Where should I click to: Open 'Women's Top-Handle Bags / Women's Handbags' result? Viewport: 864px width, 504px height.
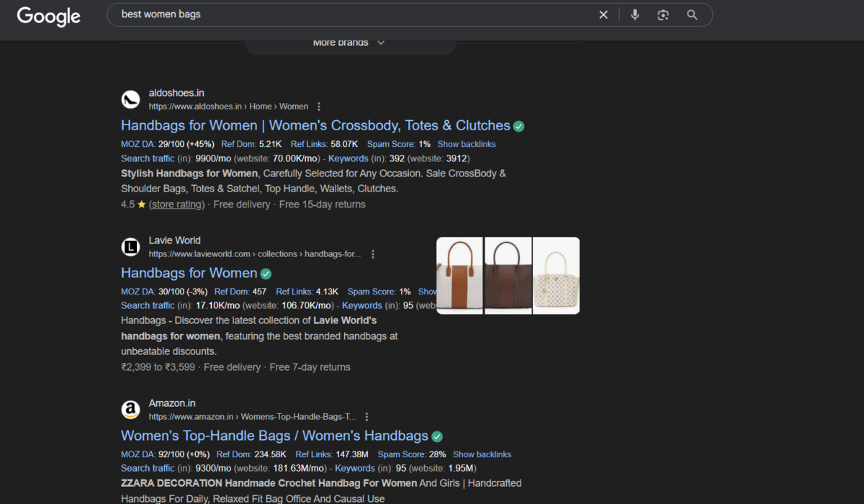click(x=274, y=436)
